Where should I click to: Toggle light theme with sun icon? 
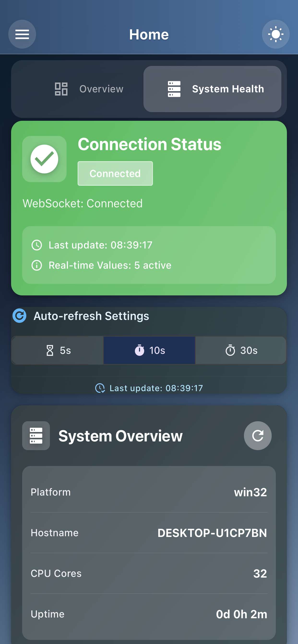point(276,34)
